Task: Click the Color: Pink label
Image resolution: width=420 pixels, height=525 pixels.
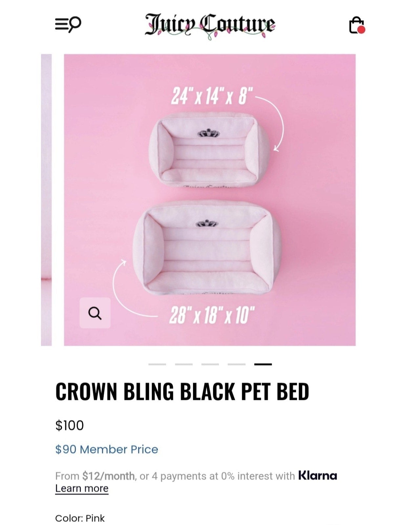Action: (x=80, y=518)
